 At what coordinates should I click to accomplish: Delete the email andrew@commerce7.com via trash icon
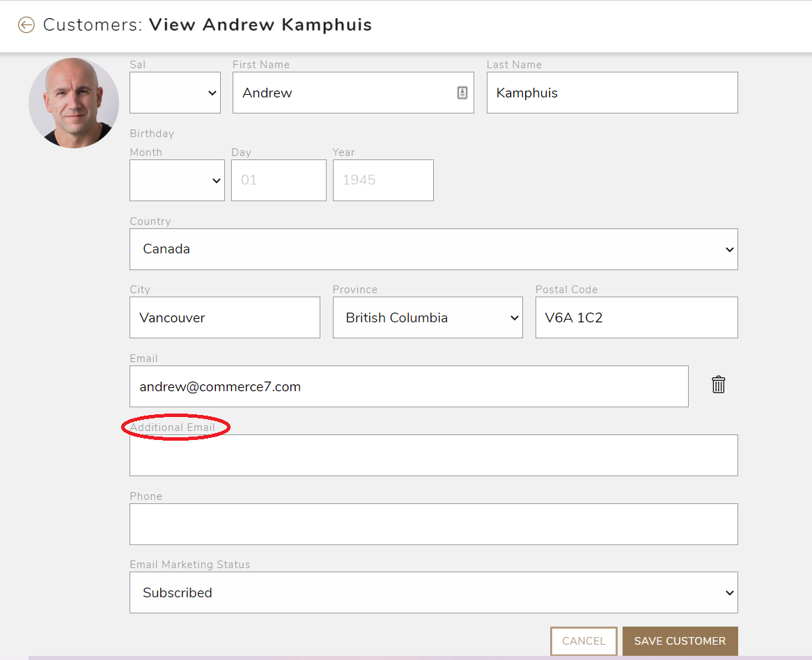pyautogui.click(x=718, y=384)
